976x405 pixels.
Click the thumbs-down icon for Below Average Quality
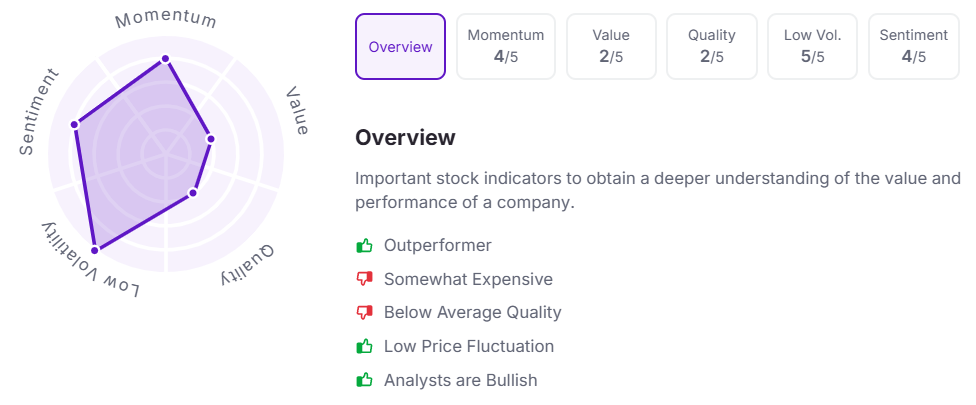pyautogui.click(x=364, y=313)
